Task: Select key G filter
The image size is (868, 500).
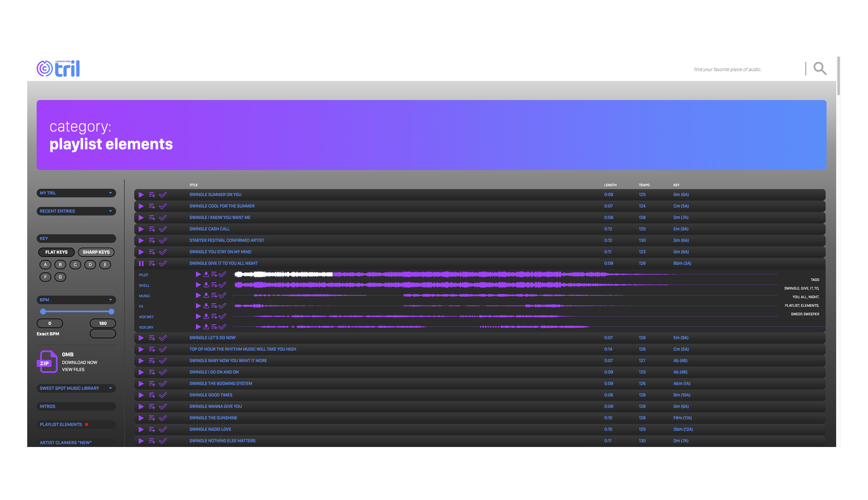Action: coord(60,277)
